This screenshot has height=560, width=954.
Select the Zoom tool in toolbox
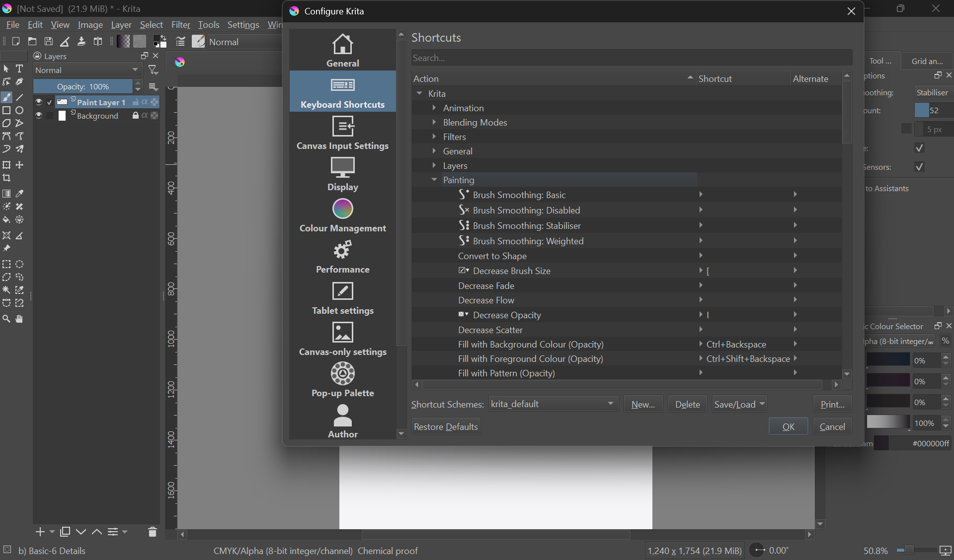[6, 319]
